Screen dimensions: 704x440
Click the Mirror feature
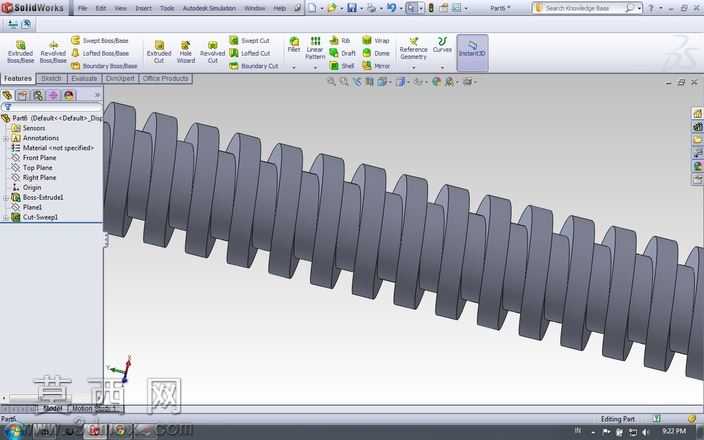376,66
